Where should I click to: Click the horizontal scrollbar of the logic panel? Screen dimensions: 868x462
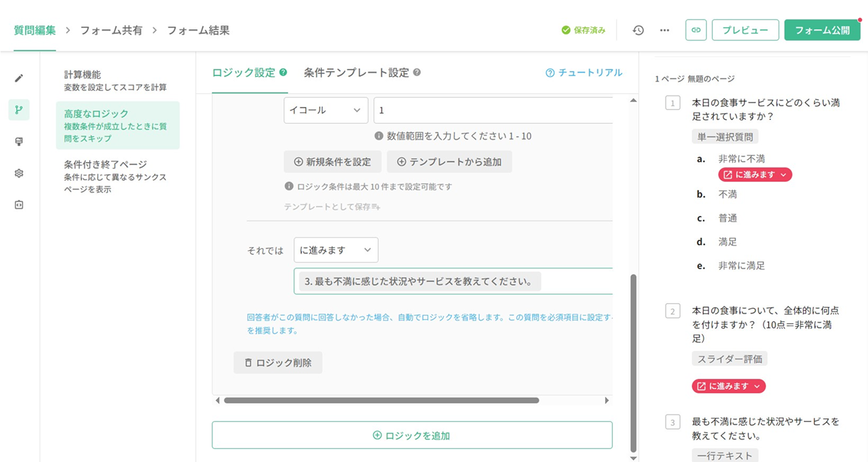pos(381,400)
